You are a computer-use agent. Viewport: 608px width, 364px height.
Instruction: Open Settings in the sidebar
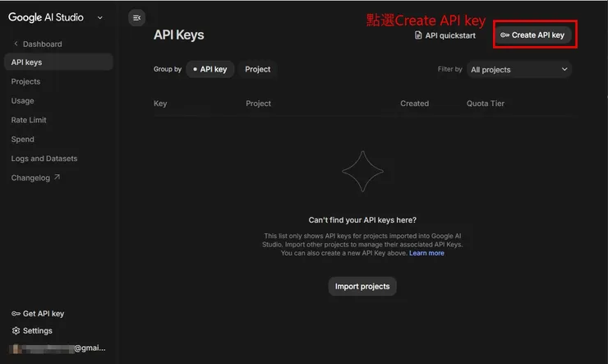coord(32,330)
